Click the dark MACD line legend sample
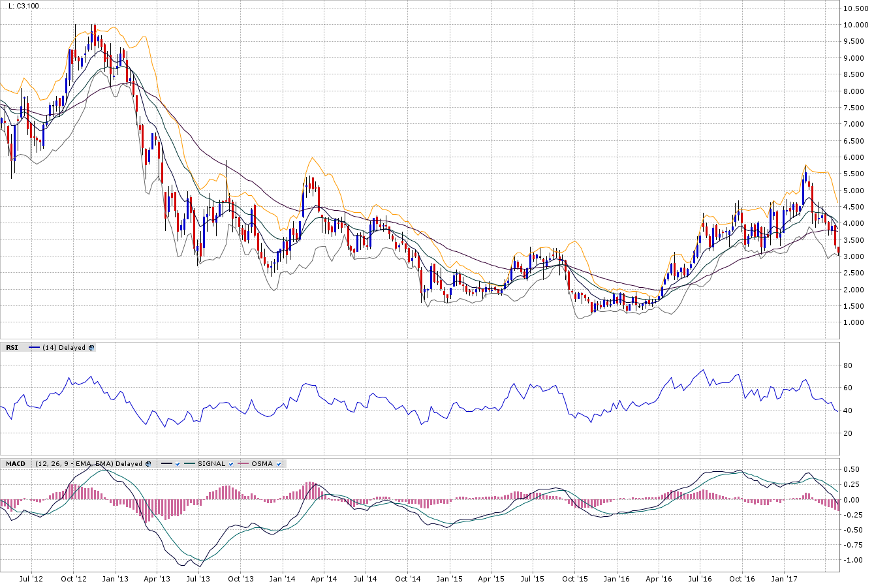Viewport: 874px width, 588px height. tap(166, 464)
